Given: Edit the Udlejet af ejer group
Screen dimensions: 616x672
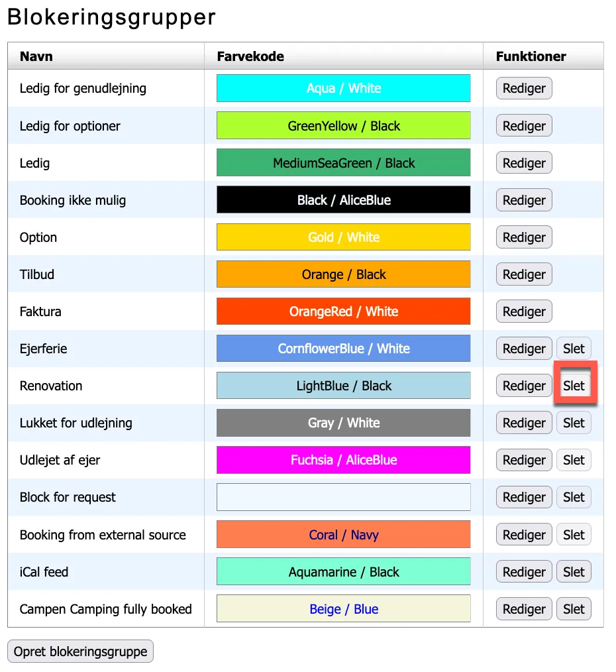Looking at the screenshot, I should pos(524,460).
